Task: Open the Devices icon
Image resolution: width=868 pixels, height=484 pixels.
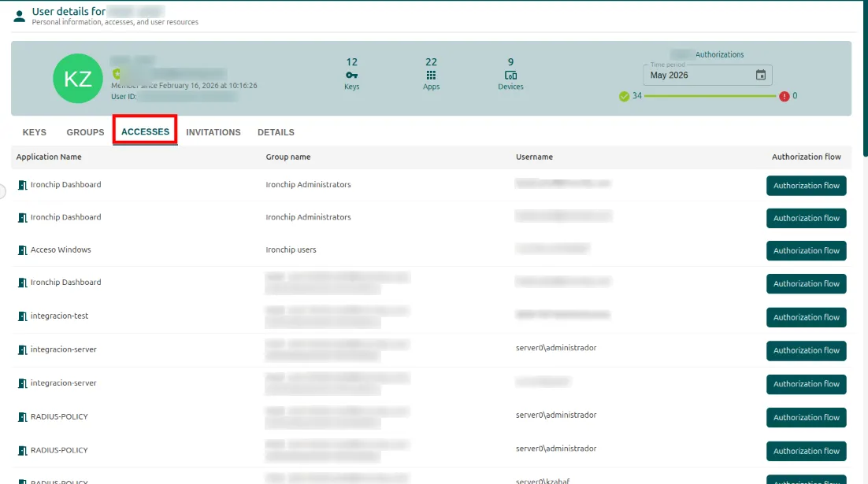Action: 510,76
